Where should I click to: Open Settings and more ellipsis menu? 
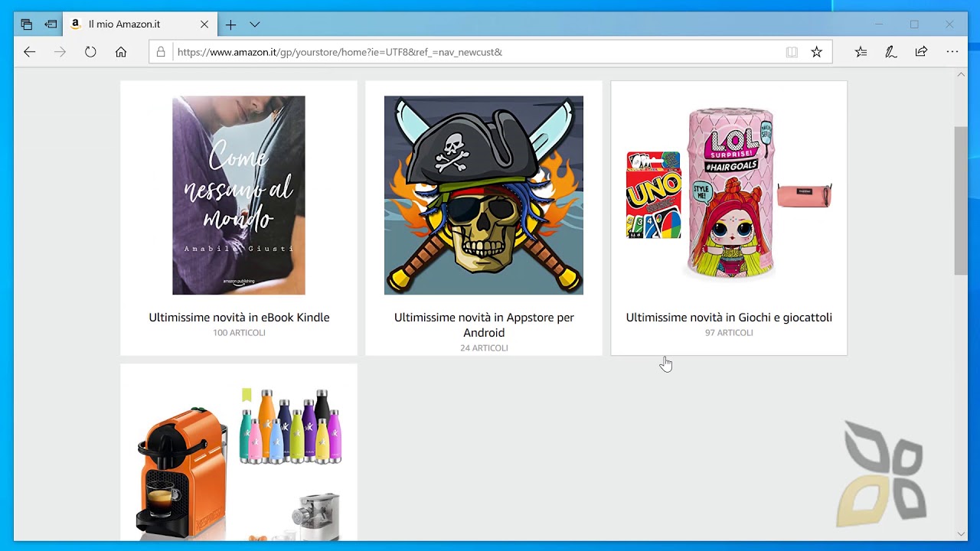click(952, 52)
